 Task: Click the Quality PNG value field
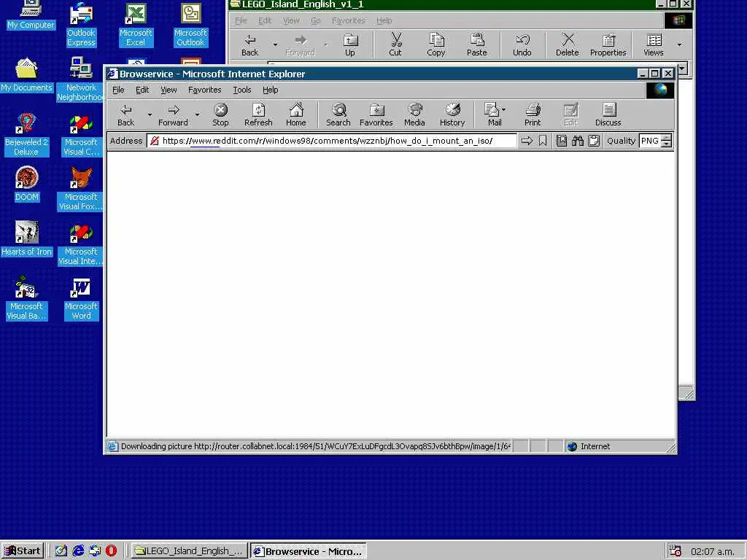pyautogui.click(x=650, y=141)
